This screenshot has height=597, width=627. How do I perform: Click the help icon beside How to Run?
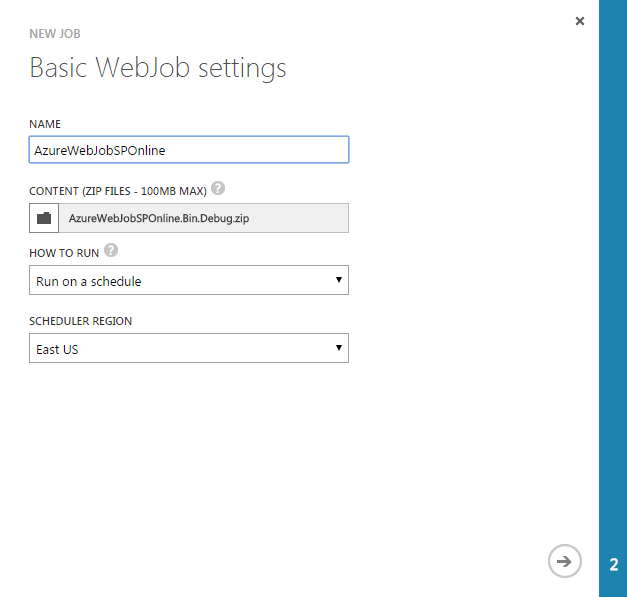111,251
